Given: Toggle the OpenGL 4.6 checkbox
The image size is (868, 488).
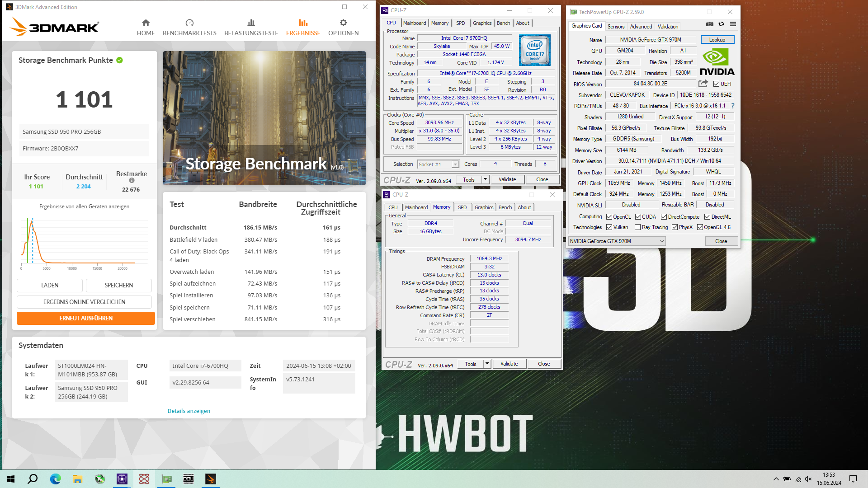Looking at the screenshot, I should (x=700, y=227).
